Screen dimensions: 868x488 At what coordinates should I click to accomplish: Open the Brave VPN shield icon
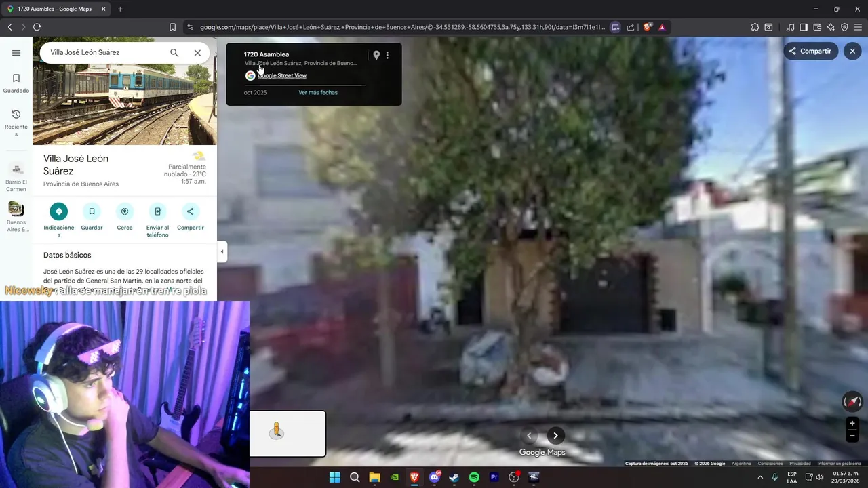tap(845, 27)
